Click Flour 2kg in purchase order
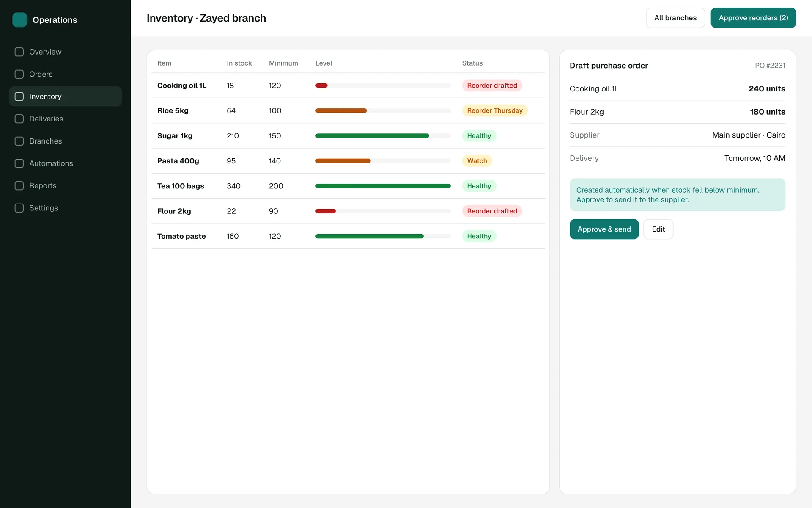812x508 pixels. tap(587, 112)
